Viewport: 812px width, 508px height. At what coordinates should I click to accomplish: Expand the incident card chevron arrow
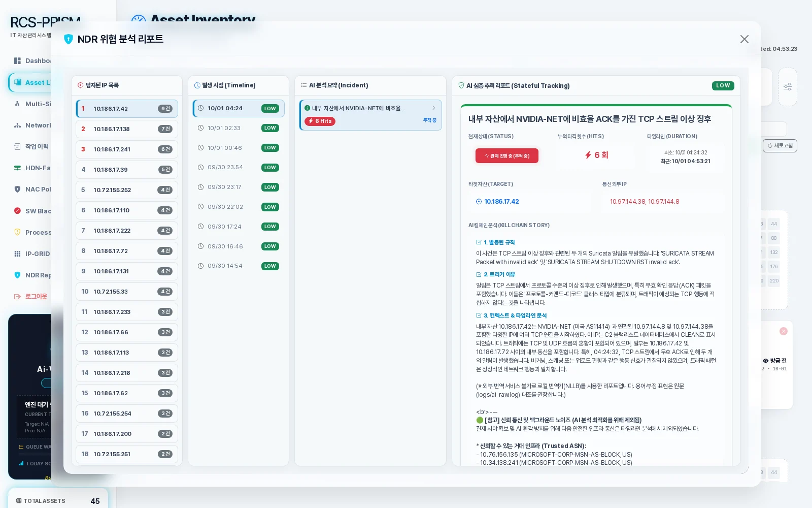click(433, 108)
